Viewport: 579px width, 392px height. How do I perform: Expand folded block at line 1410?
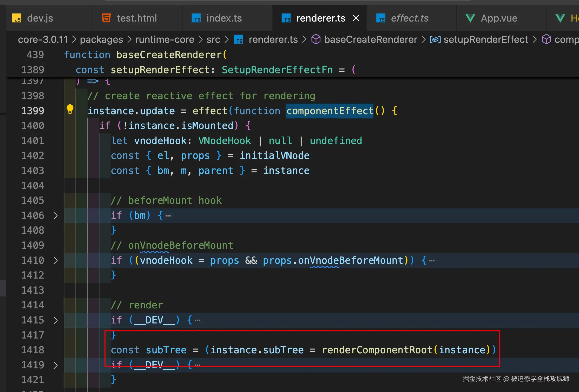pos(55,260)
